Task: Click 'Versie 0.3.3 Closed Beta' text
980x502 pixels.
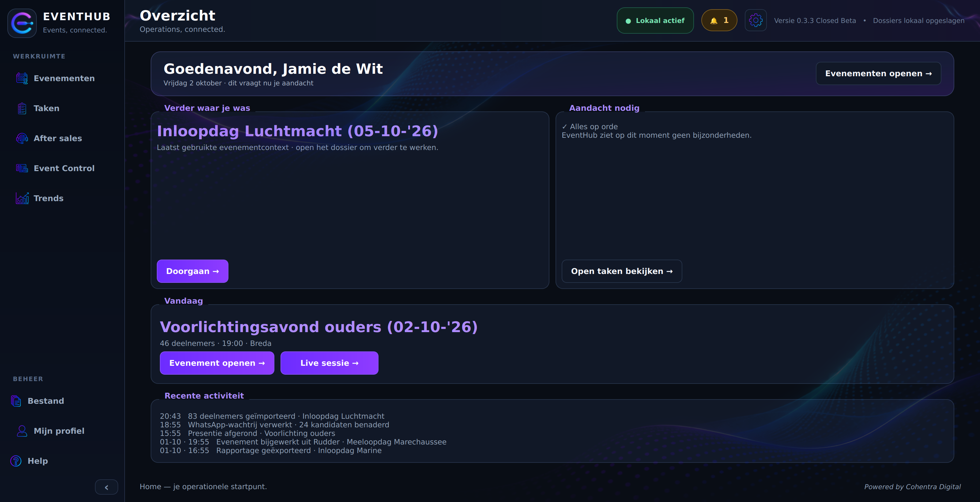Action: (x=815, y=21)
